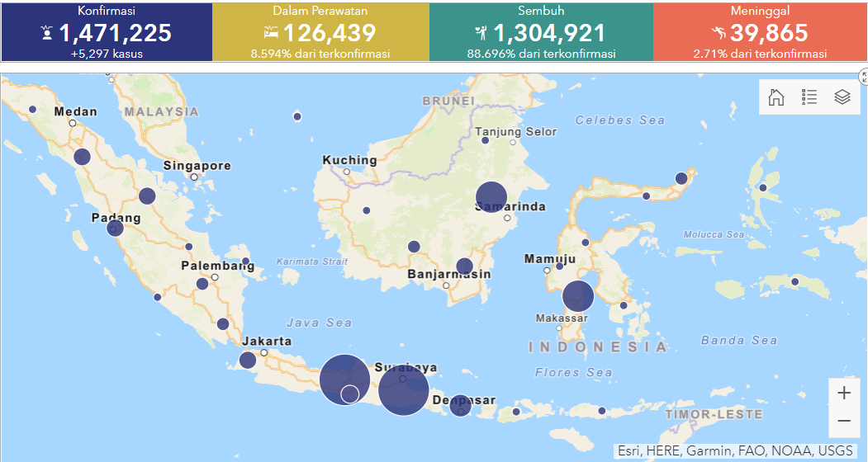868x462 pixels.
Task: Click the case bubble near Banjarmasin label
Action: click(x=464, y=266)
